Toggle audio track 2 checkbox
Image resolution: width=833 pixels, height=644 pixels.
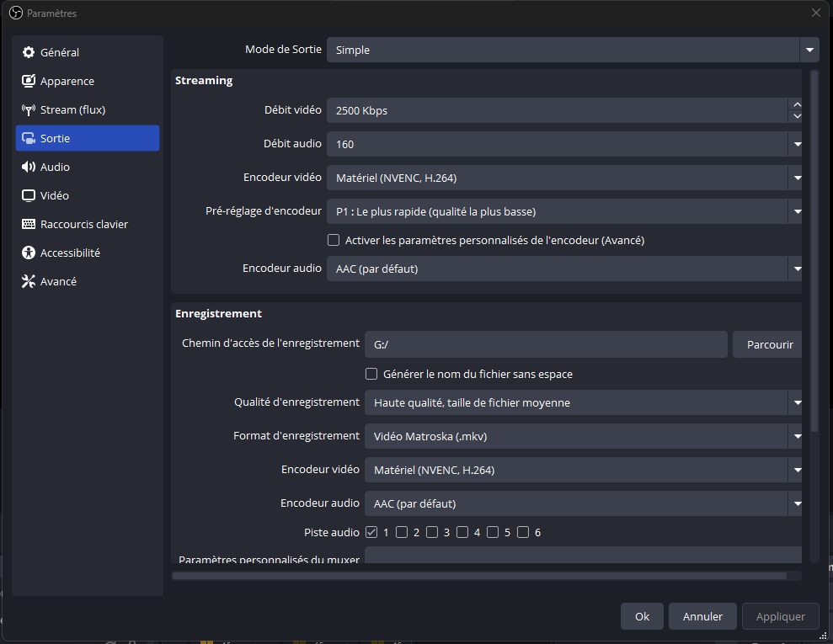[x=402, y=532]
